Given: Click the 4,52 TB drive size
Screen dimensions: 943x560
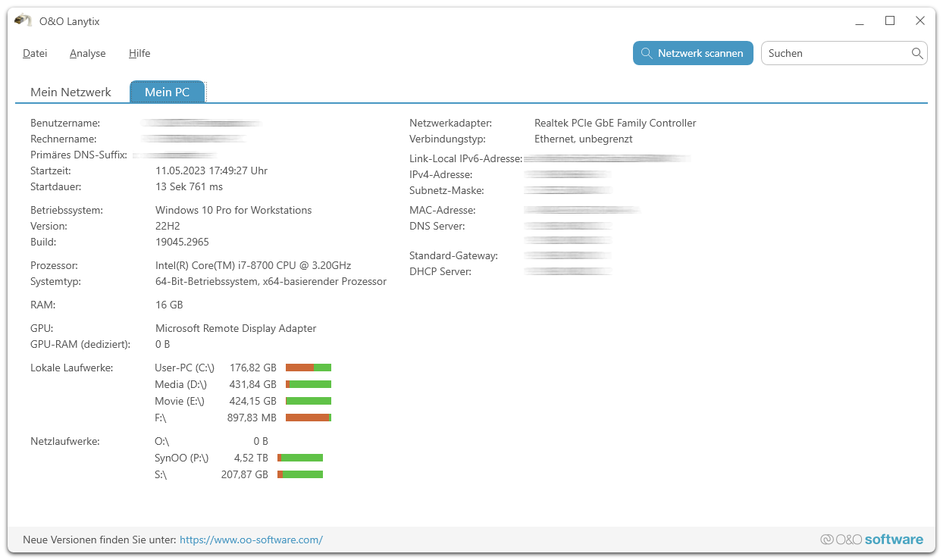Looking at the screenshot, I should pos(251,458).
